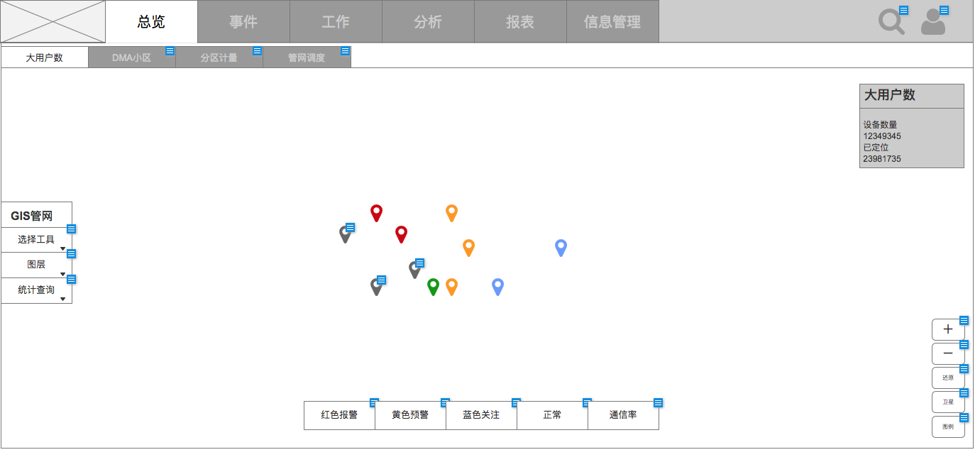The height and width of the screenshot is (462, 980).
Task: Click the map zoom in plus button
Action: pos(947,329)
